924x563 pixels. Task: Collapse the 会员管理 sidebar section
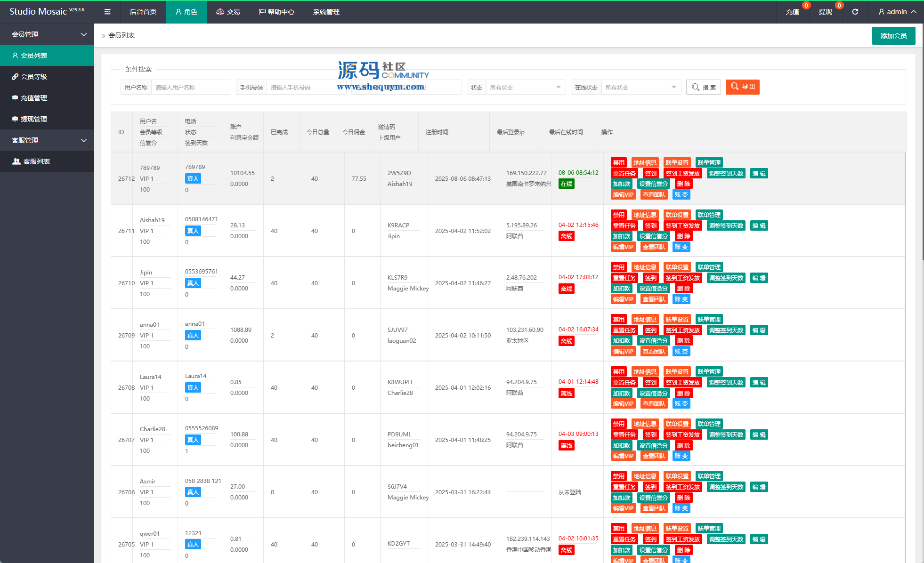tap(83, 34)
